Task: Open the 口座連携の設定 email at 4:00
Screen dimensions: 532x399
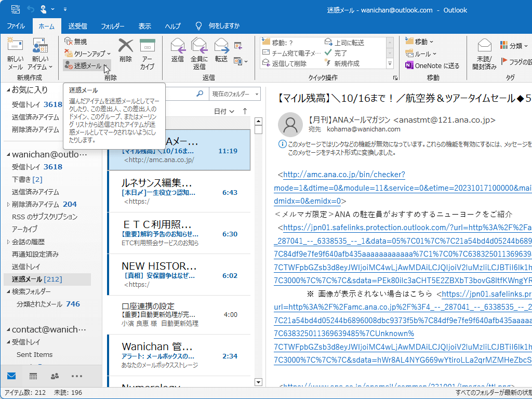Action: [179, 314]
